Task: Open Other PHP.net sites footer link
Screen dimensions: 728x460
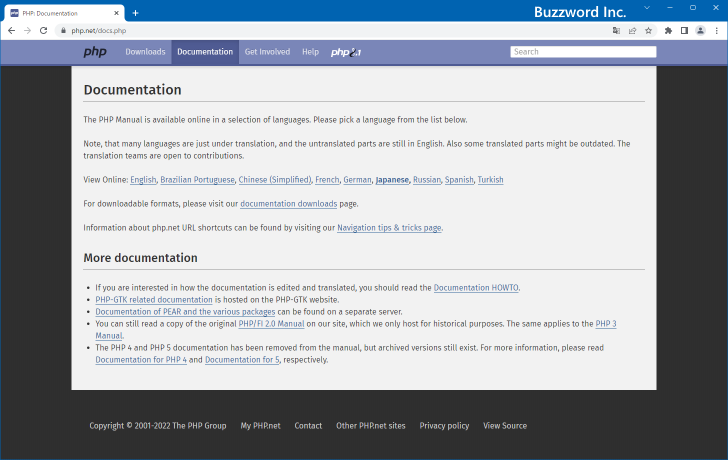Action: pyautogui.click(x=371, y=426)
